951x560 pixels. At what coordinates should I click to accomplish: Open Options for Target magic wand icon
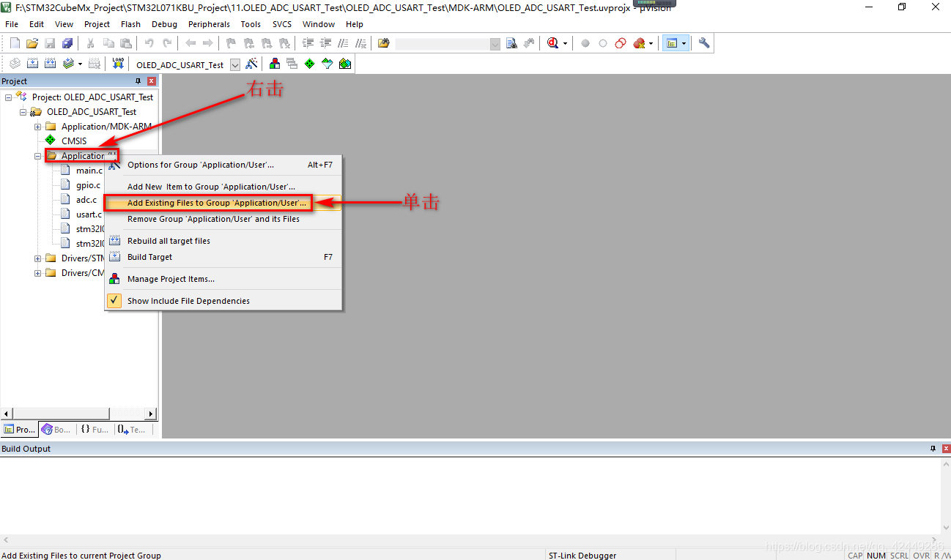[x=251, y=64]
